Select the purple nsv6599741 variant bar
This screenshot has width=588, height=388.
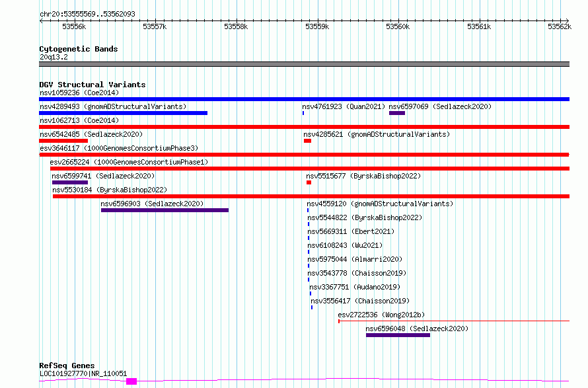tap(70, 182)
